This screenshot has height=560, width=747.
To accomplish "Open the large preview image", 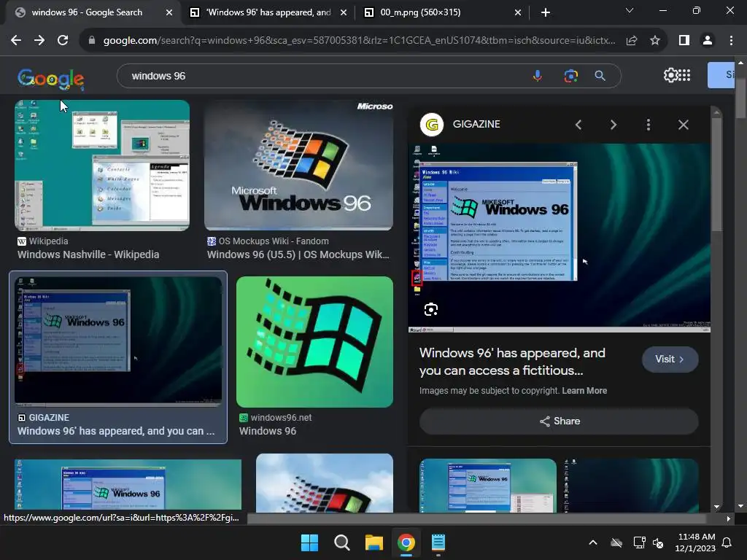I will click(x=560, y=238).
